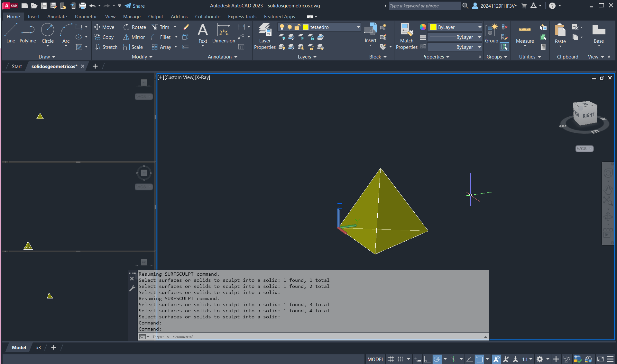Open the tetaedro layer dropdown

tap(358, 27)
